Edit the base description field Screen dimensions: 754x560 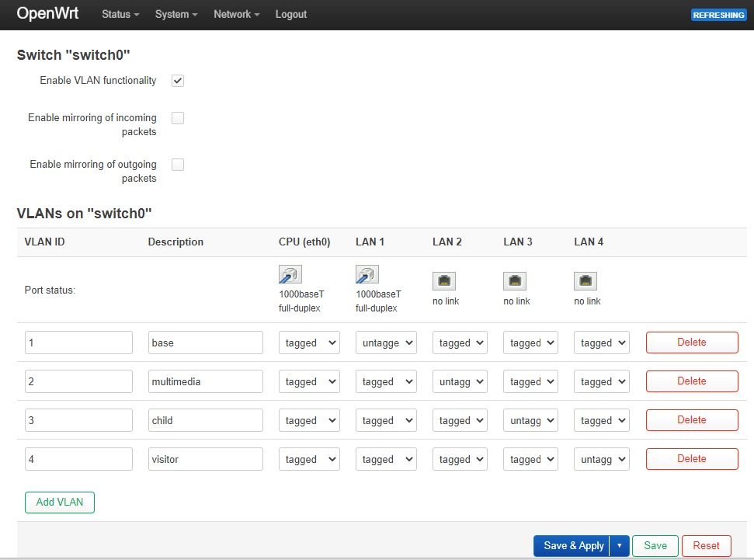point(205,343)
